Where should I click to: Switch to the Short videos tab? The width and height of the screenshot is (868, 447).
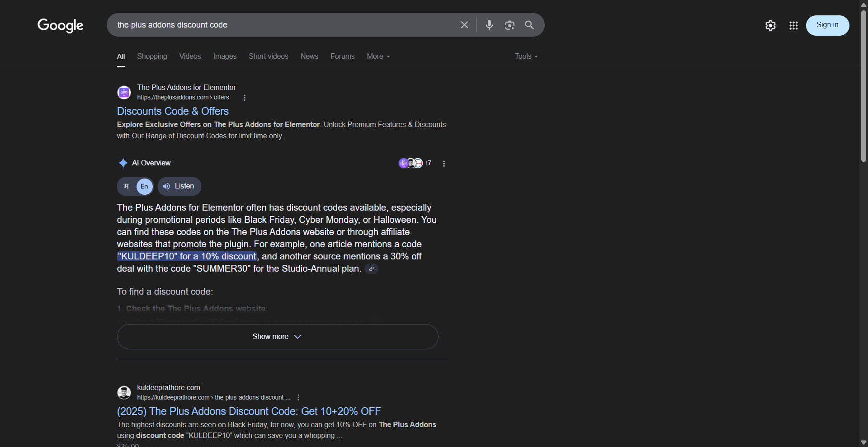pyautogui.click(x=269, y=56)
